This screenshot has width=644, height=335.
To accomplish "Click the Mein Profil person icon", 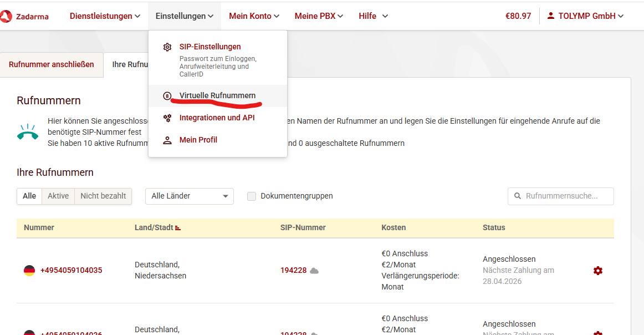I will click(x=167, y=140).
